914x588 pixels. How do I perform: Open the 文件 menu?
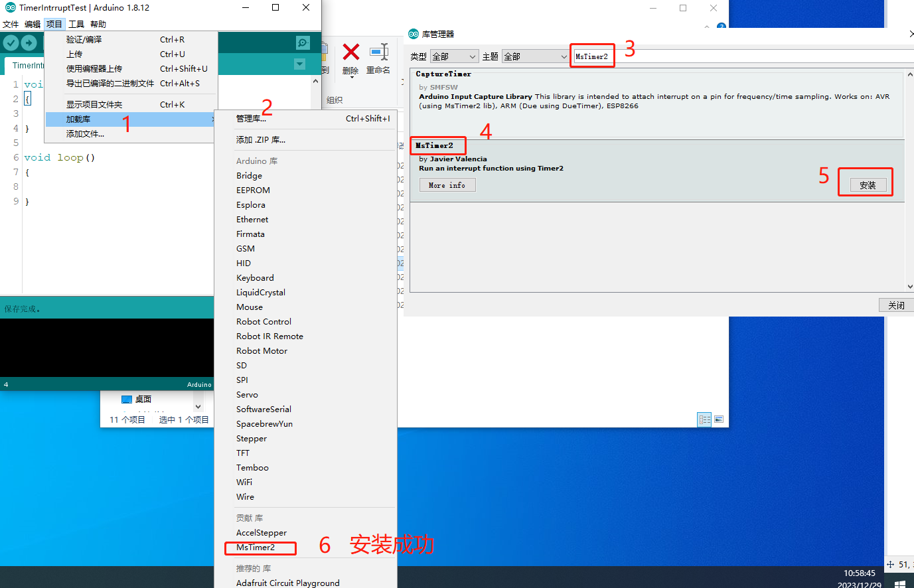point(11,24)
